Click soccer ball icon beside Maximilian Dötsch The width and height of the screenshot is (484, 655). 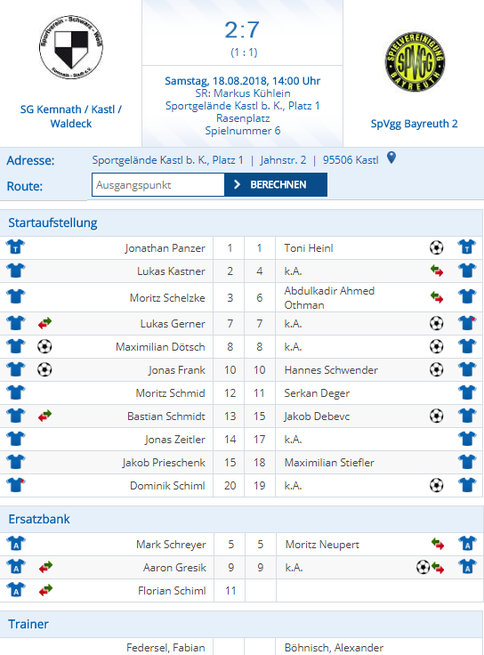(45, 346)
